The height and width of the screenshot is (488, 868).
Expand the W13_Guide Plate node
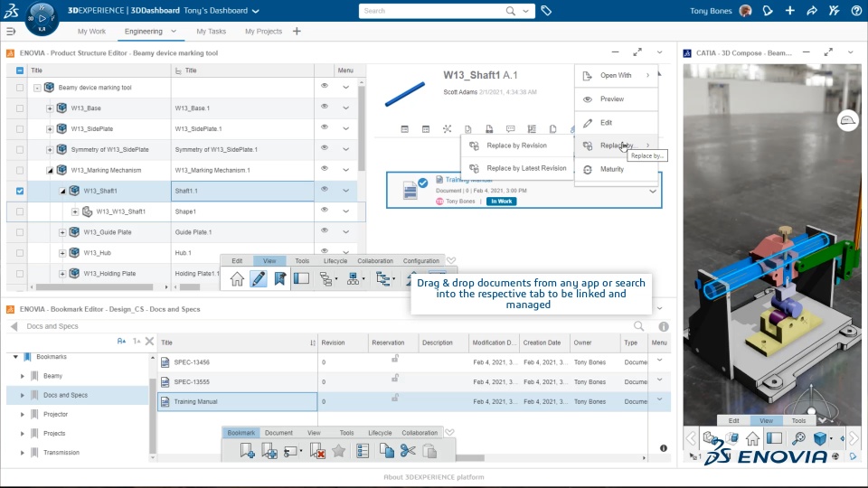pyautogui.click(x=62, y=232)
